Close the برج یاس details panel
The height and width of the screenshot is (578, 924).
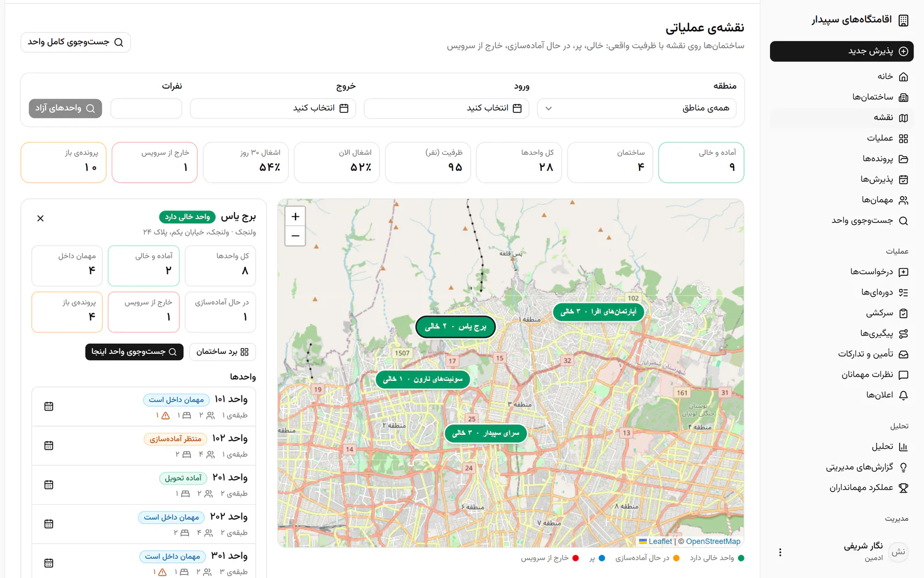(x=40, y=219)
